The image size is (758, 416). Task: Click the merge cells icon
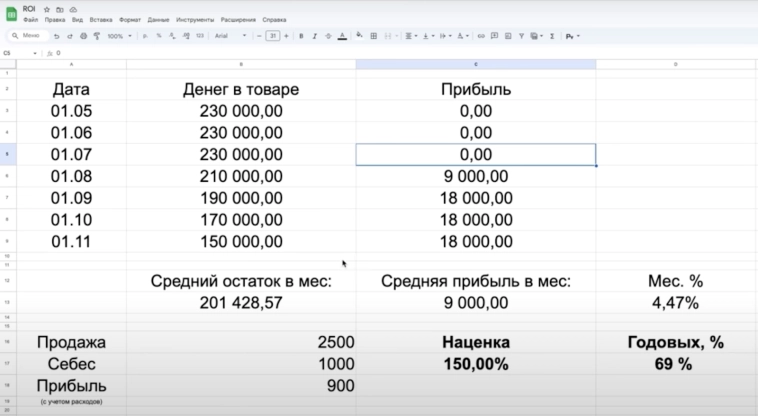[x=388, y=36]
